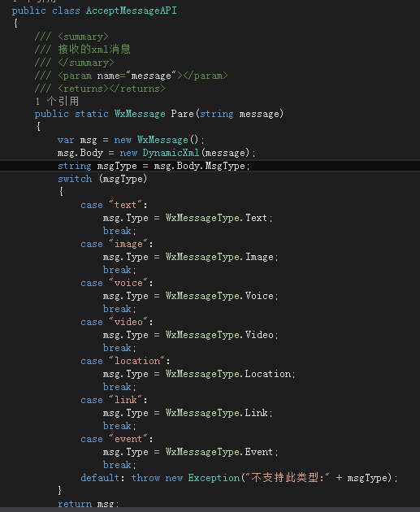The height and width of the screenshot is (512, 420).
Task: Click the Exception class in throw statement
Action: (214, 478)
